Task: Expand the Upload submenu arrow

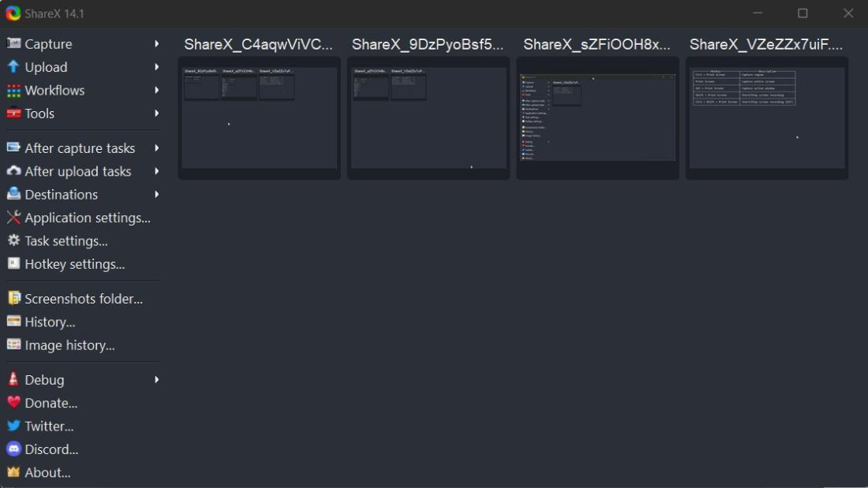Action: (157, 67)
